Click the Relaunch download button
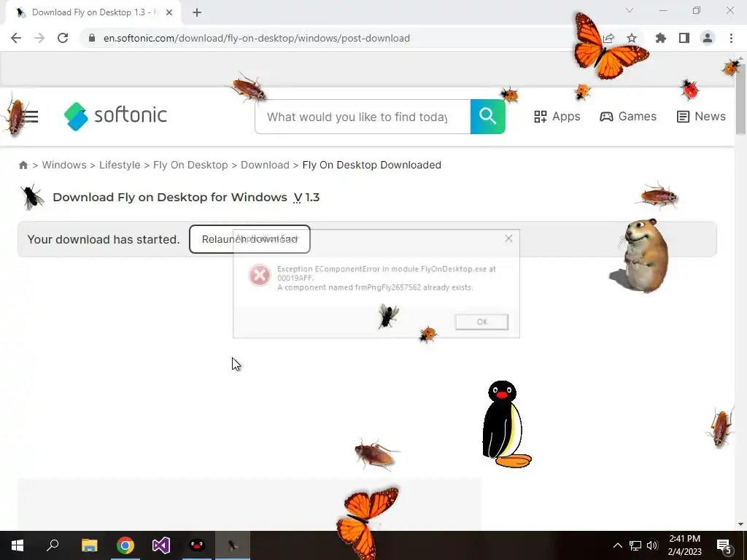 coord(249,239)
